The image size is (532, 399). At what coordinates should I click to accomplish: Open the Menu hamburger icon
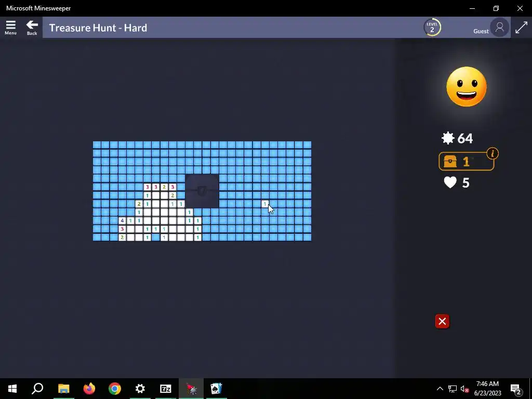coord(10,28)
